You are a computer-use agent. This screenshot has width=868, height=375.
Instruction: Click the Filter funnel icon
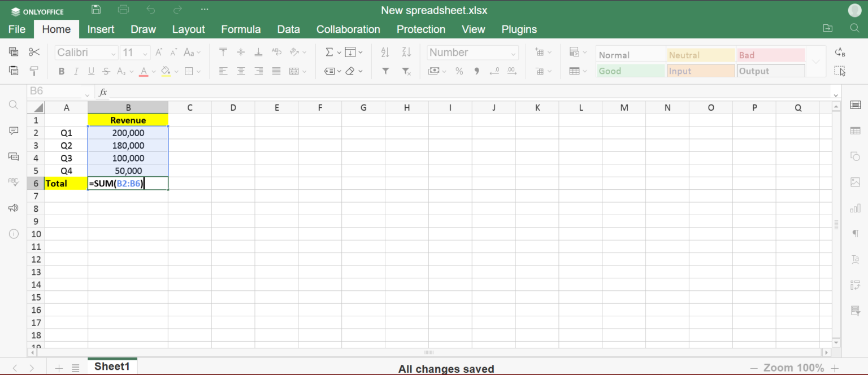tap(385, 71)
